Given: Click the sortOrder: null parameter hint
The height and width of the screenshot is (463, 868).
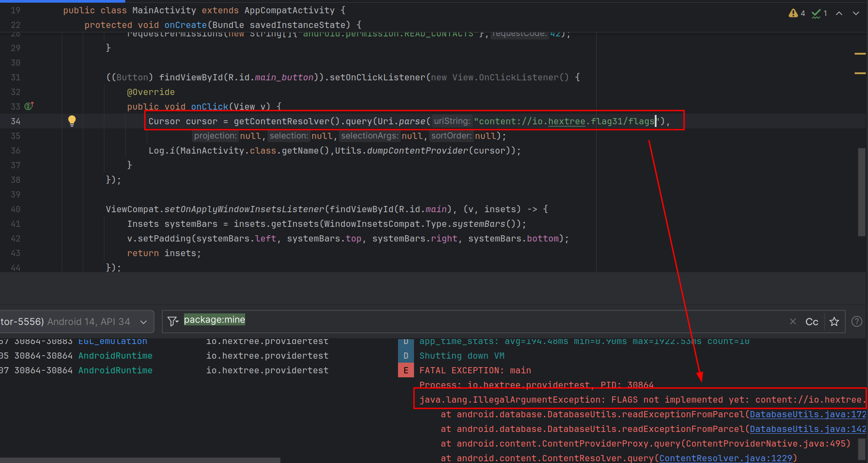Looking at the screenshot, I should (x=463, y=136).
